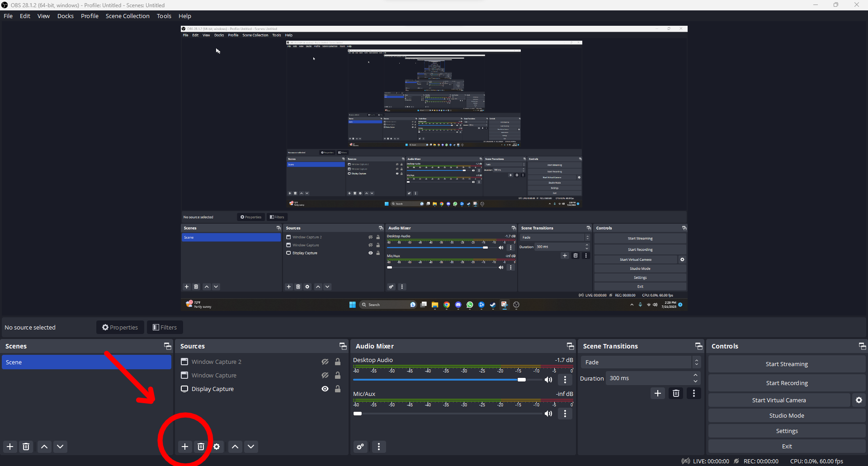Open the Profile menu
868x466 pixels.
click(90, 16)
